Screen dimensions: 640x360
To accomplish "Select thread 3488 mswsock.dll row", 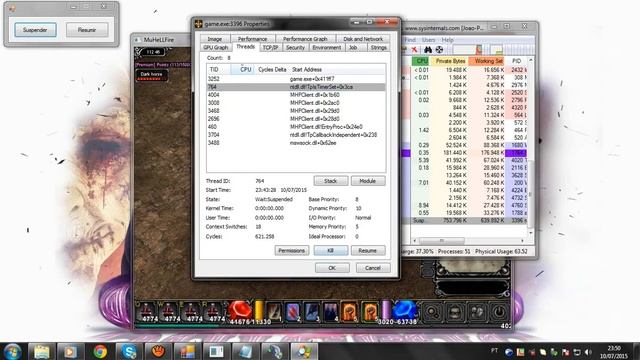I will [x=296, y=143].
